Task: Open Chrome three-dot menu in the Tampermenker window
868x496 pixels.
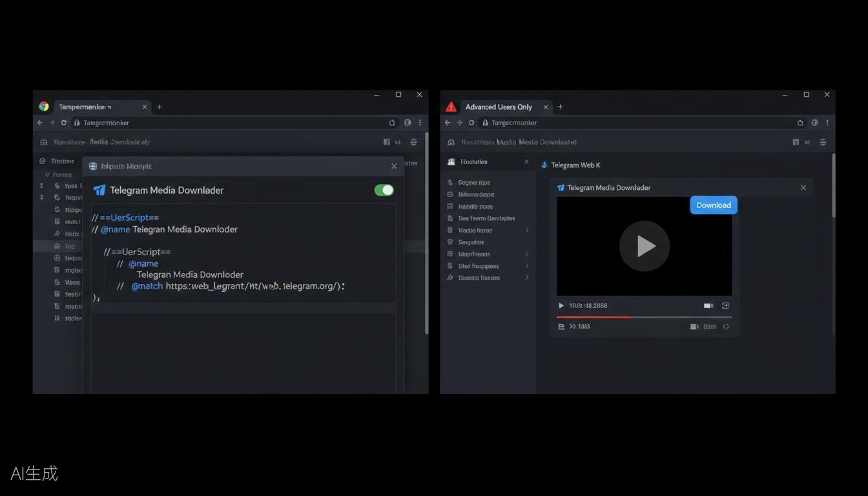Action: [x=420, y=123]
